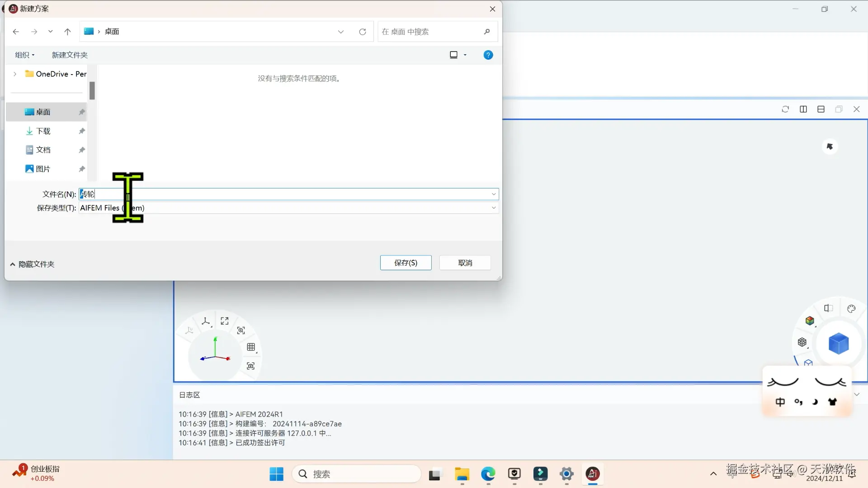Click the 取消 button
Viewport: 868px width, 488px height.
[x=465, y=263]
